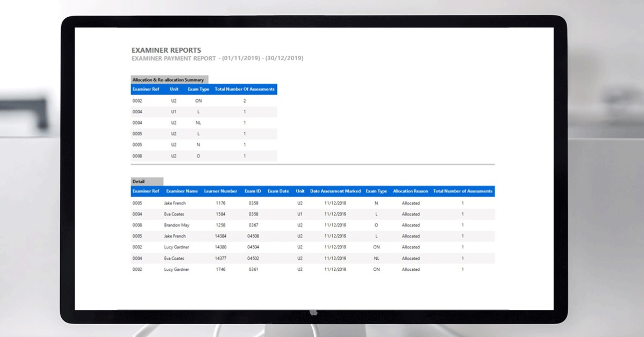Select exam ID 0359 in first detail row
Screen dimensions: 644x337
coord(253,203)
